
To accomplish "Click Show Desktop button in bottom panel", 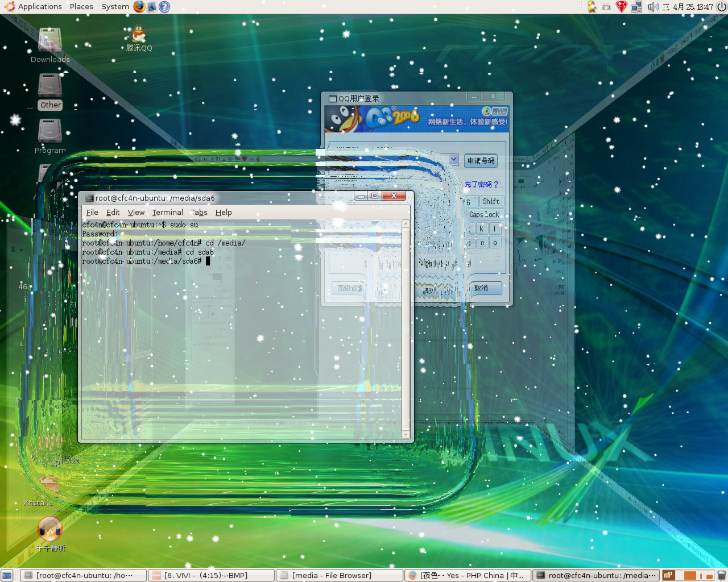I will pyautogui.click(x=7, y=575).
